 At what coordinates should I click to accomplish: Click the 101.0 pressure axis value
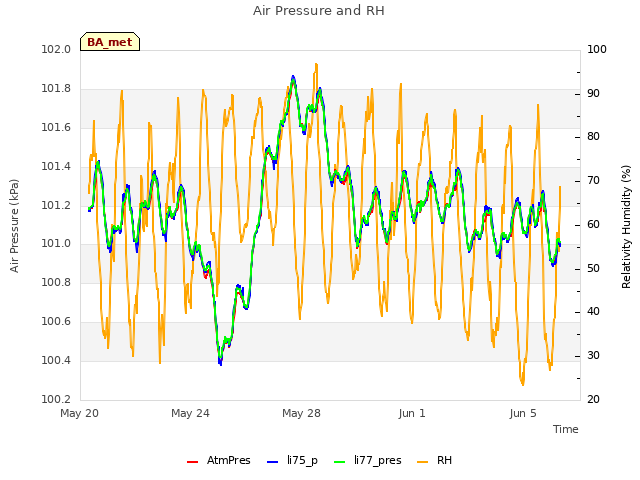(56, 244)
